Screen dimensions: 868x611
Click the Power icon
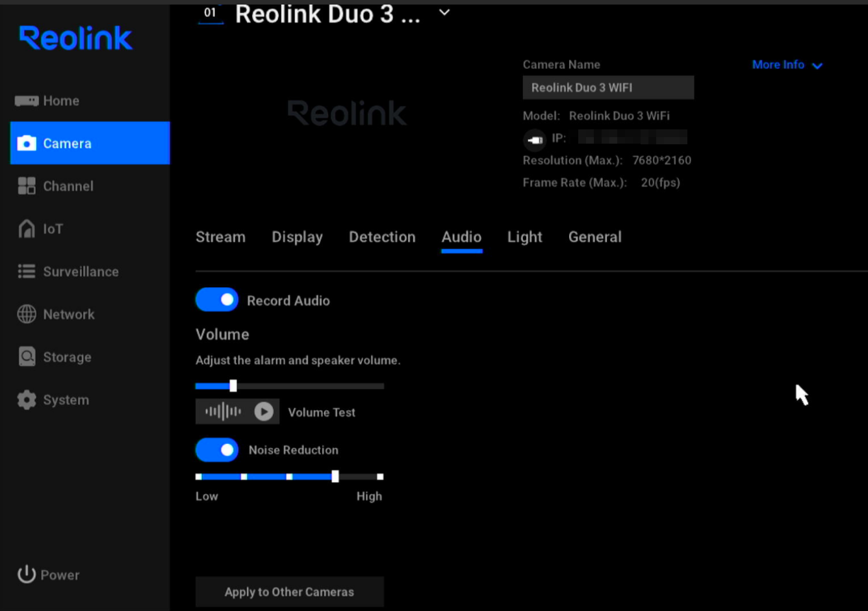(27, 575)
